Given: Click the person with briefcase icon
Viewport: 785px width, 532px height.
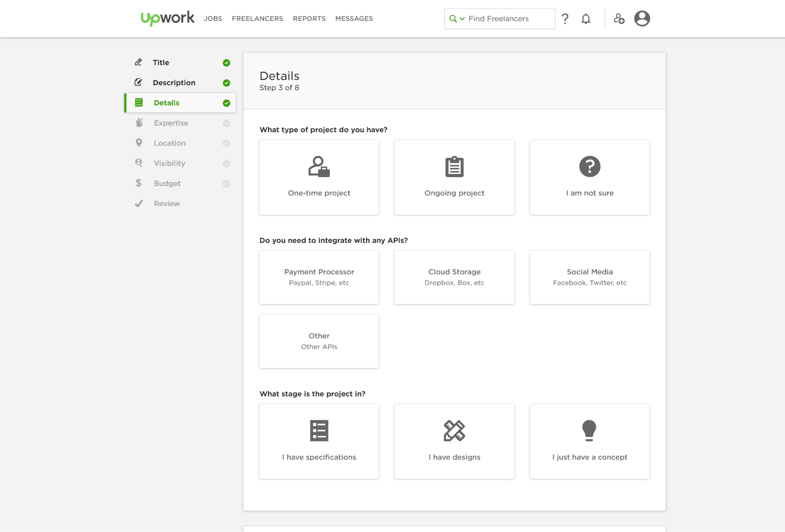Looking at the screenshot, I should pos(319,167).
